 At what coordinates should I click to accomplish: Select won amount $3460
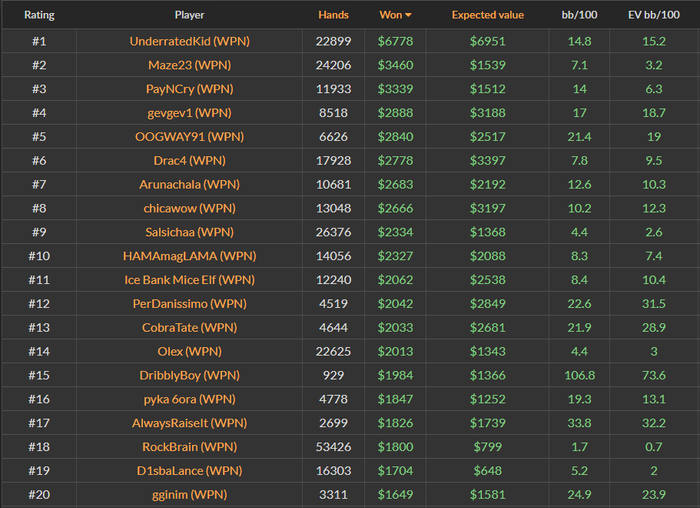[x=395, y=65]
